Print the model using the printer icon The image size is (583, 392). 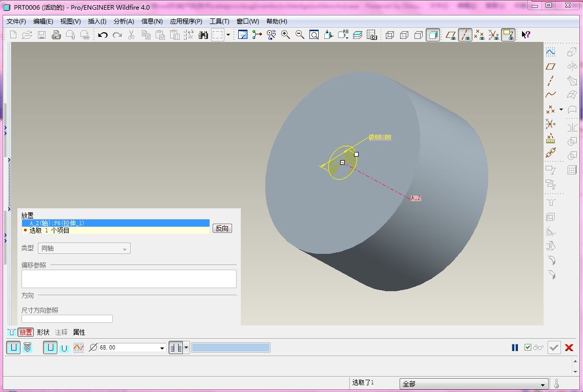(x=56, y=35)
